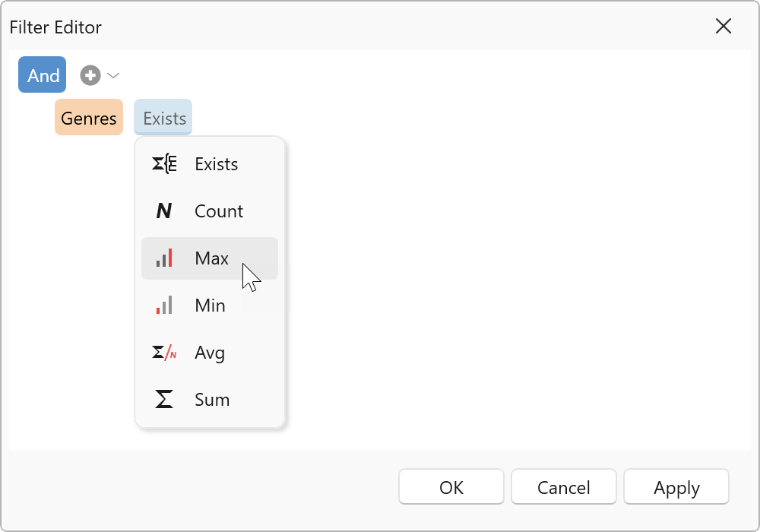Image resolution: width=760 pixels, height=532 pixels.
Task: Choose Sum from the aggregate menu
Action: [212, 400]
